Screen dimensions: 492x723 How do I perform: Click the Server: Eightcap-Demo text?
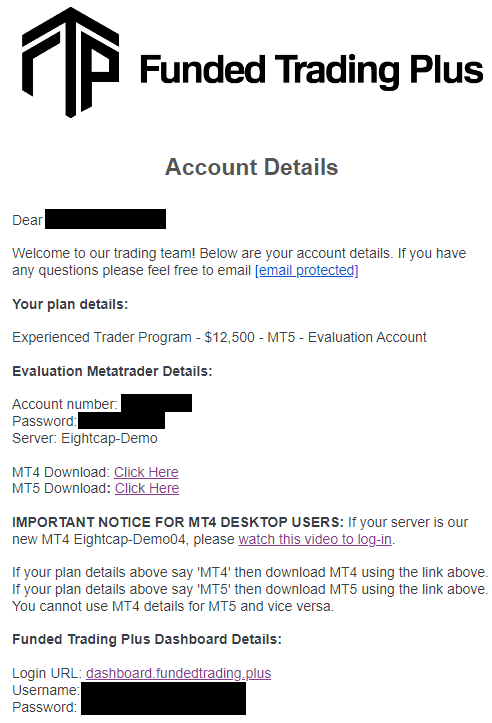pyautogui.click(x=85, y=438)
